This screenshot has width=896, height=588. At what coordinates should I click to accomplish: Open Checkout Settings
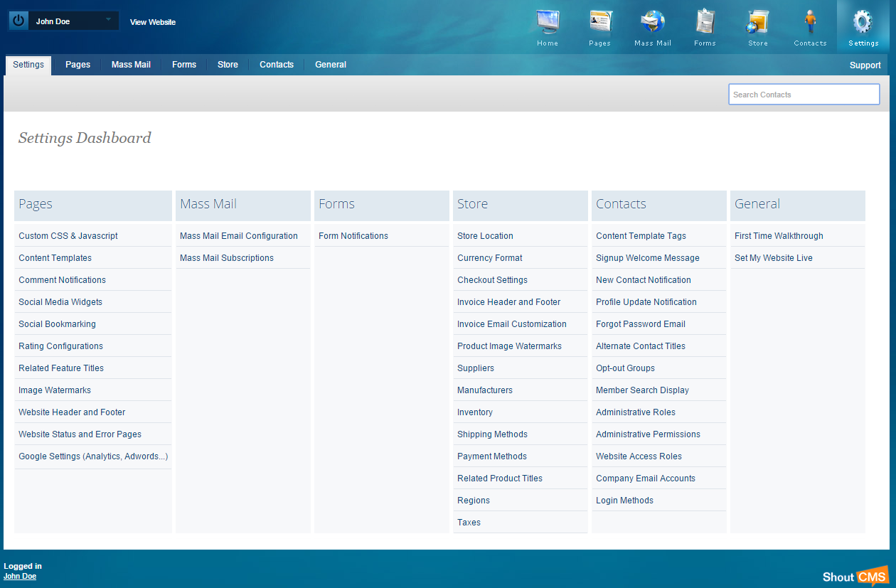coord(493,280)
